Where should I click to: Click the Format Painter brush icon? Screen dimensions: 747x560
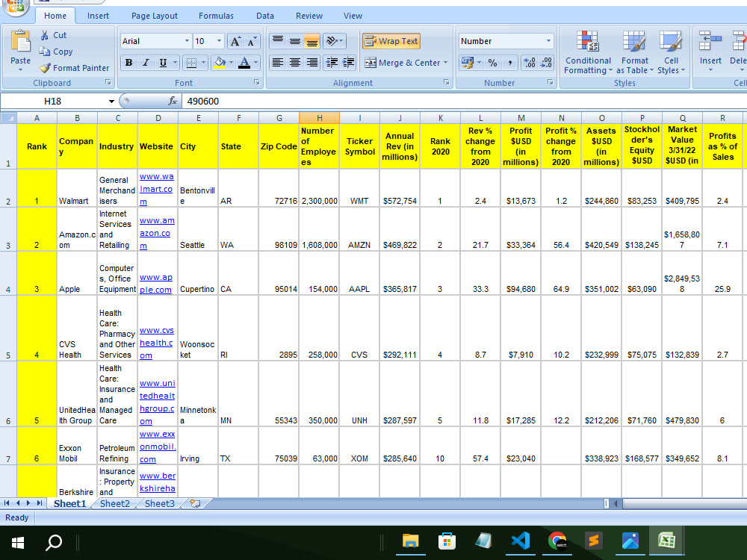point(46,68)
